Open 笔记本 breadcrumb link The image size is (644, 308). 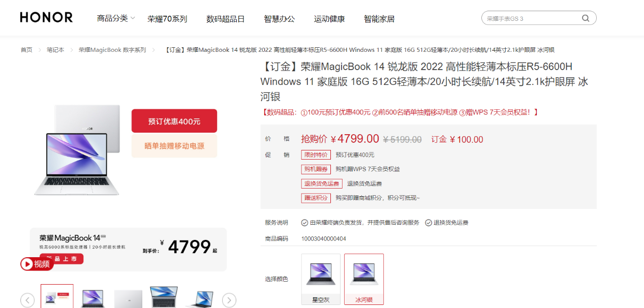55,50
